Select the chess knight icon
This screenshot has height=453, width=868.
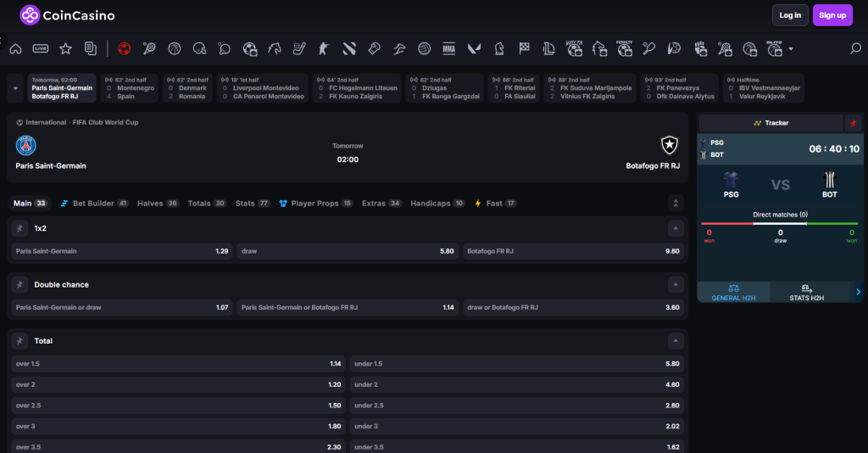click(x=499, y=48)
